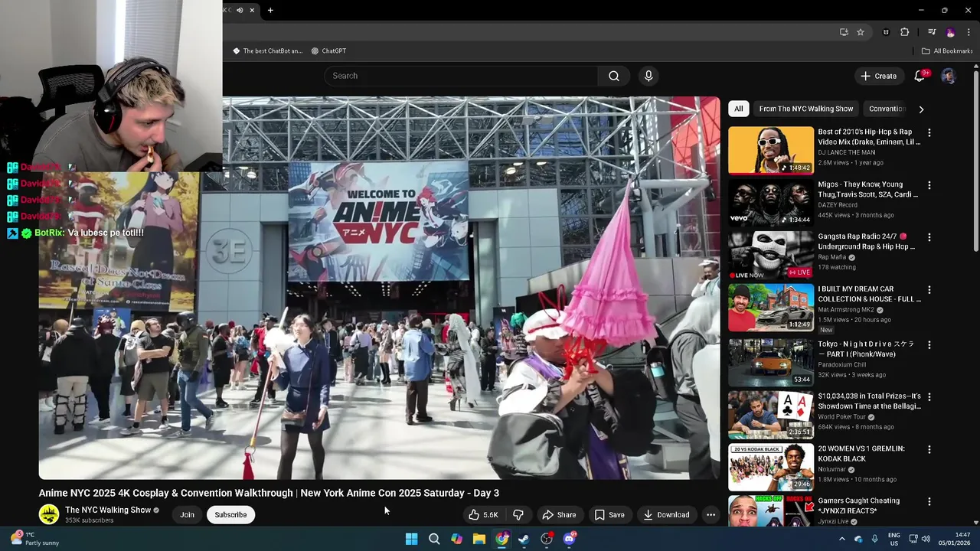
Task: Open a new browser tab
Action: [x=270, y=10]
